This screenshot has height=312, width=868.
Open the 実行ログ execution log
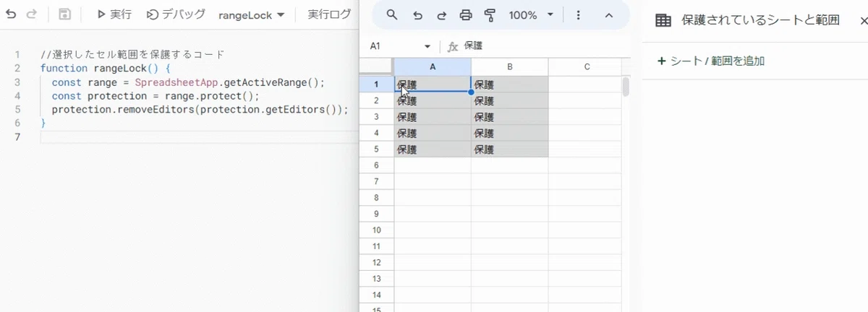tap(329, 14)
